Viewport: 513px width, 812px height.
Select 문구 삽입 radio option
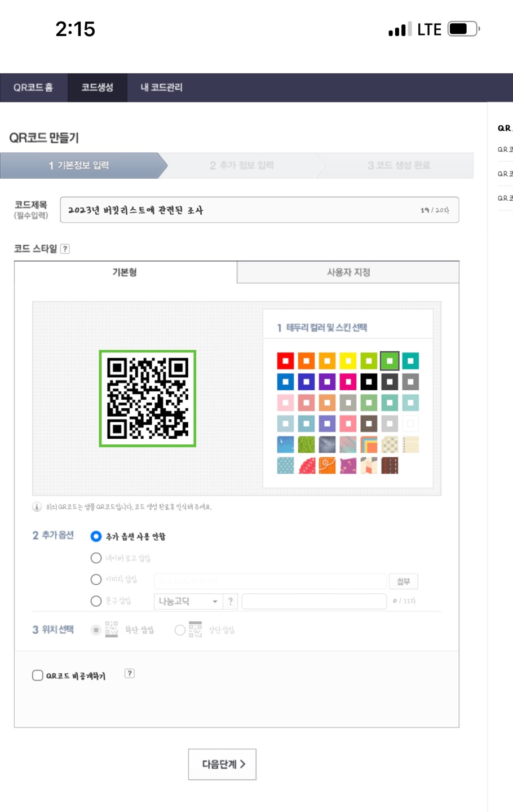pyautogui.click(x=96, y=601)
